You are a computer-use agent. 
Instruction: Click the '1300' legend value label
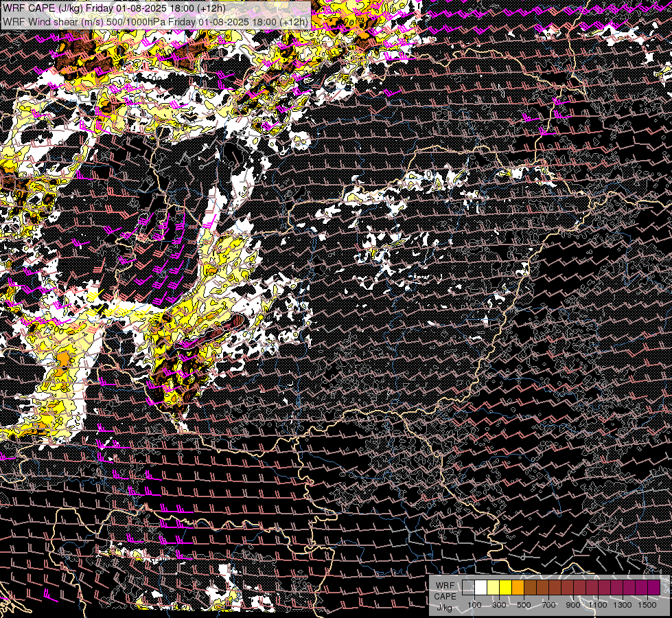[623, 605]
